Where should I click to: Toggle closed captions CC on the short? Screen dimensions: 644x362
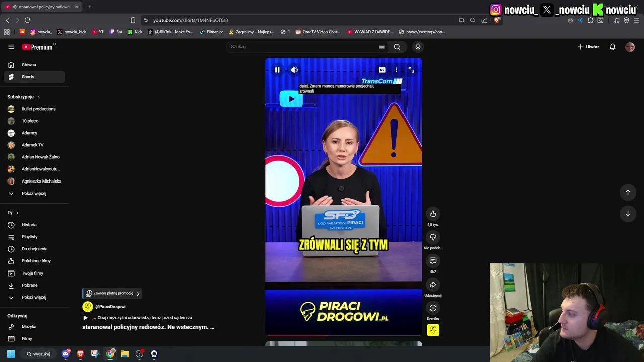coord(382,70)
